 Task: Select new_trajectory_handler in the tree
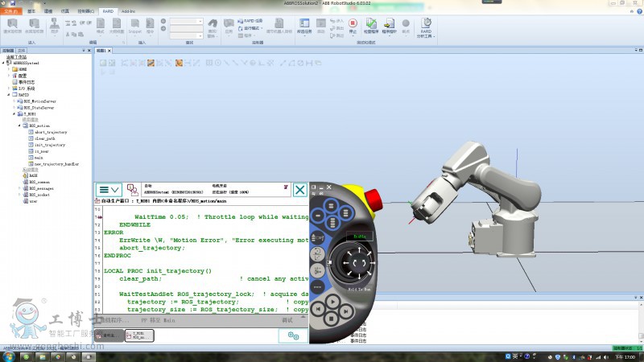pyautogui.click(x=57, y=163)
